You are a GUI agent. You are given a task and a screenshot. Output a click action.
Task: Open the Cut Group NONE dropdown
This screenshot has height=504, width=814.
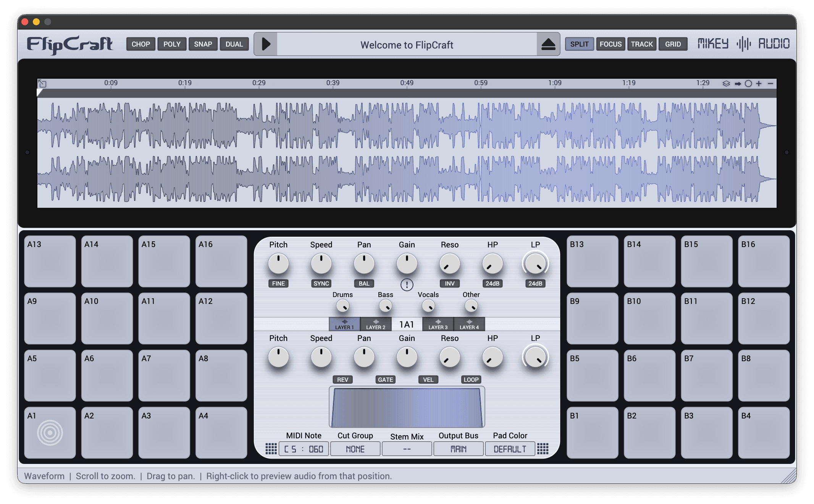(x=355, y=449)
